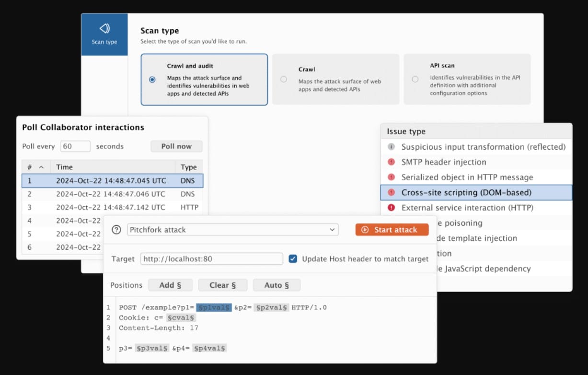Click the info icon beside Suspicious input transformation
This screenshot has width=588, height=375.
coord(391,147)
